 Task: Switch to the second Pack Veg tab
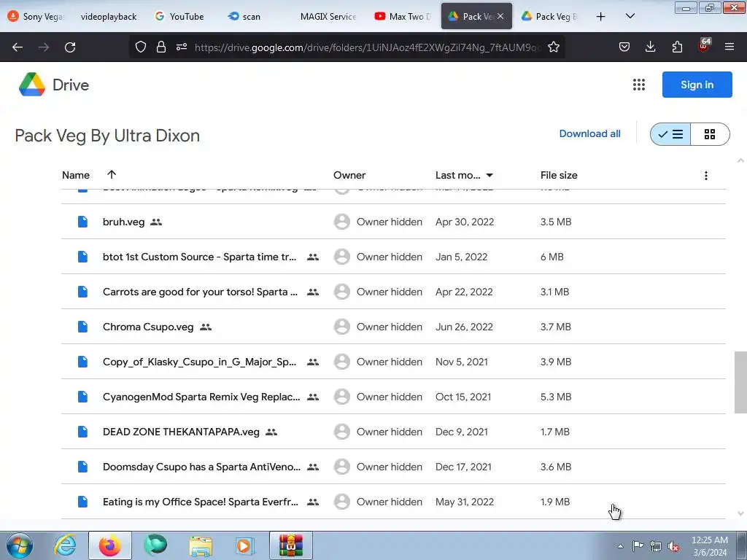point(550,17)
